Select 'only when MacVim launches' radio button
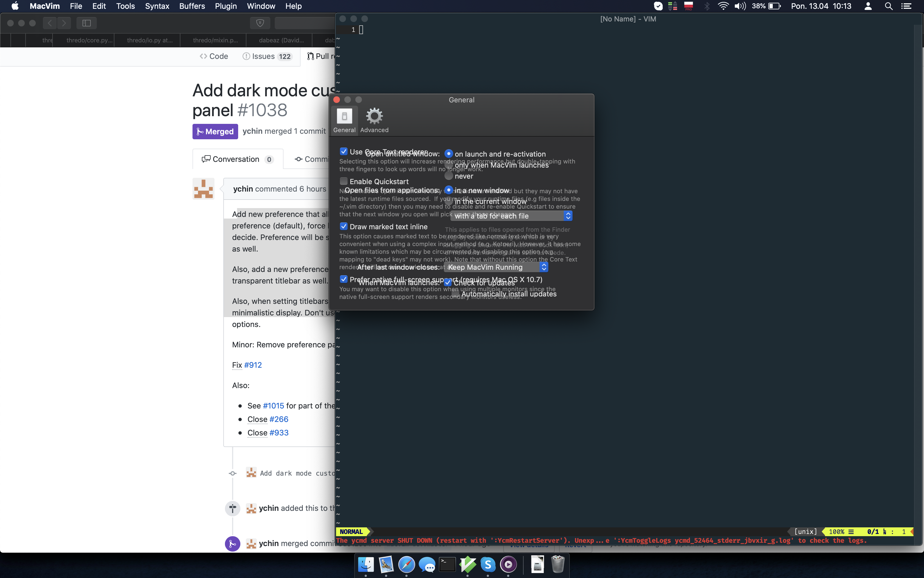Image resolution: width=924 pixels, height=578 pixels. (x=449, y=165)
